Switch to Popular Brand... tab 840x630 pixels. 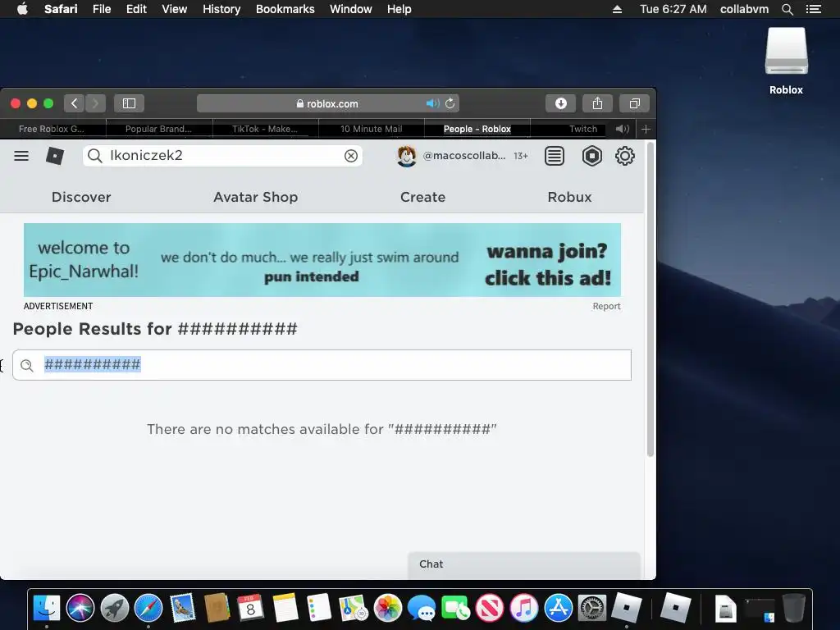click(158, 129)
